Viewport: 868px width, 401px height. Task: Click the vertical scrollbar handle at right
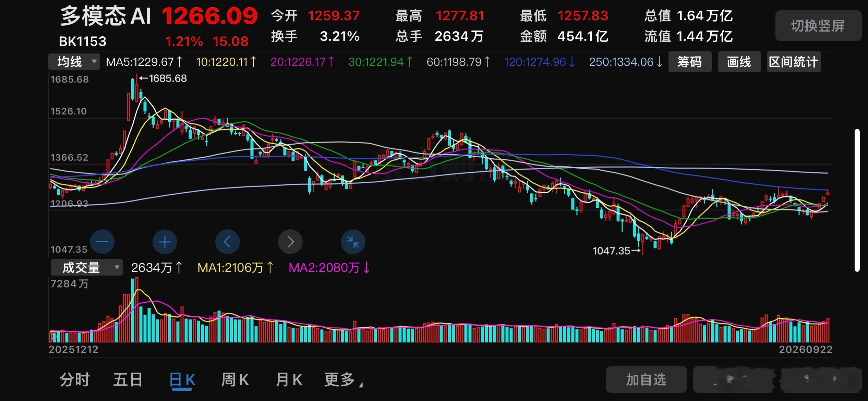coord(857,200)
